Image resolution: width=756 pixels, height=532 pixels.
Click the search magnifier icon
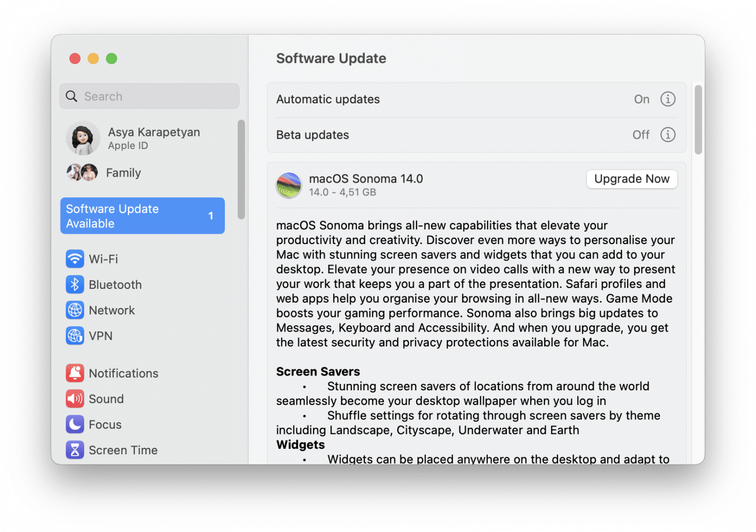(71, 96)
